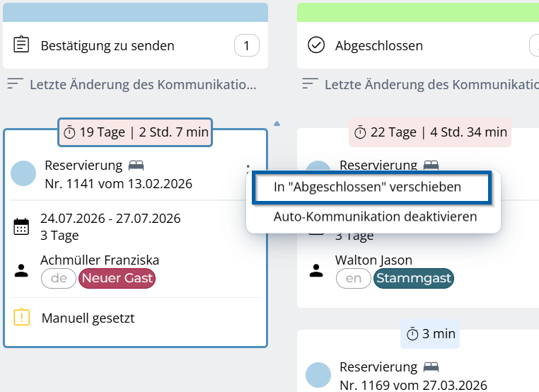
Task: Click the bed icon on reservation 1141
Action: pos(136,166)
